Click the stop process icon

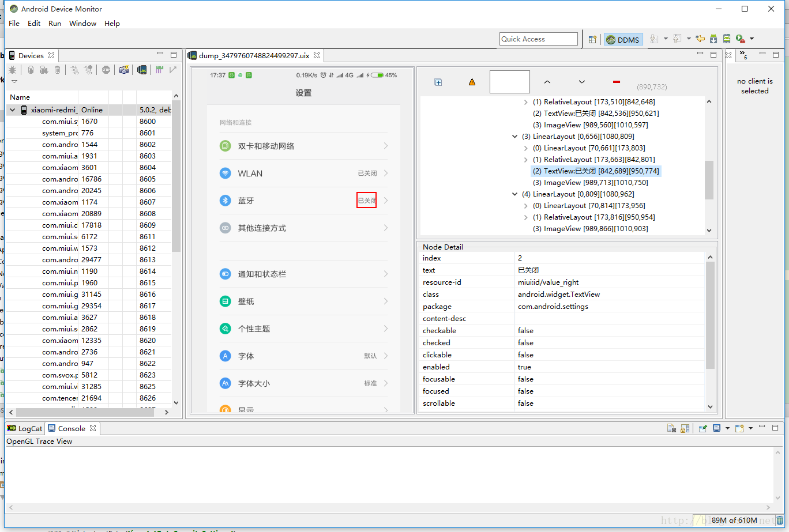106,70
